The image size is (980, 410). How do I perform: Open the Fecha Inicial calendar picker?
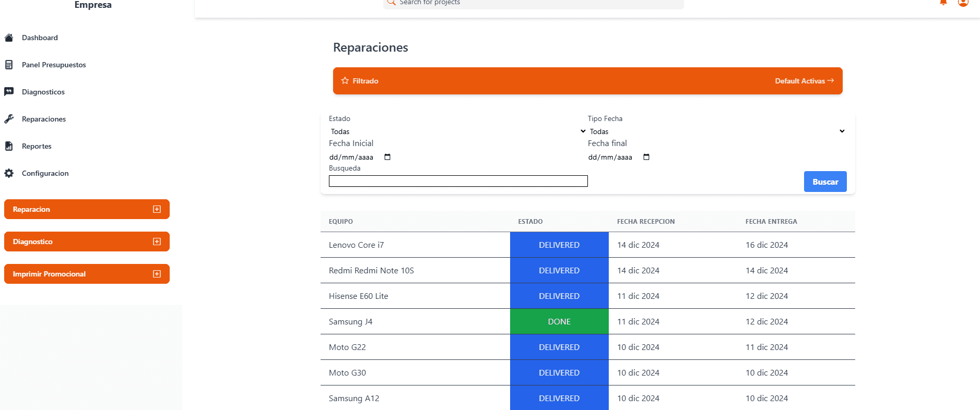(x=387, y=157)
